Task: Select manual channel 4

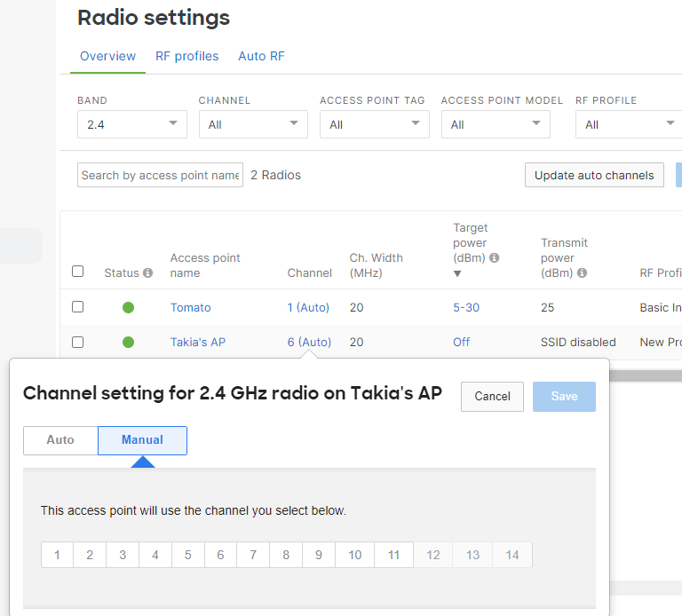Action: coord(155,555)
